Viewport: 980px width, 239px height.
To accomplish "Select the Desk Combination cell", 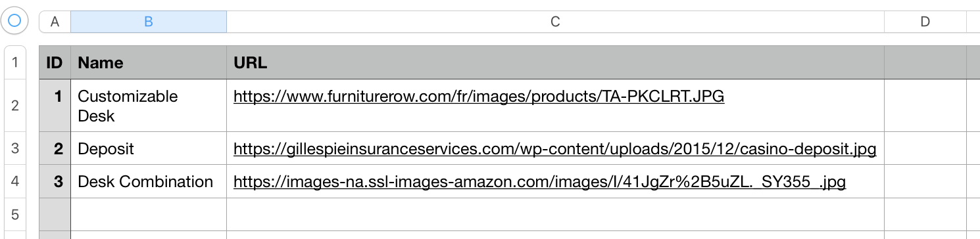I will (149, 181).
